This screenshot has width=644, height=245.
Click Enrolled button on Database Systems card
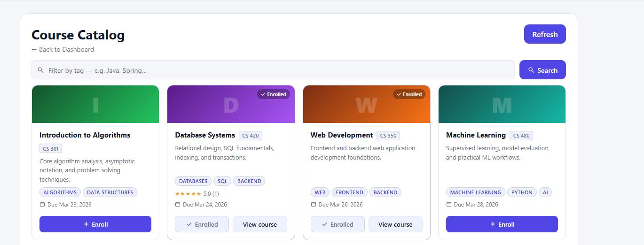tap(202, 224)
